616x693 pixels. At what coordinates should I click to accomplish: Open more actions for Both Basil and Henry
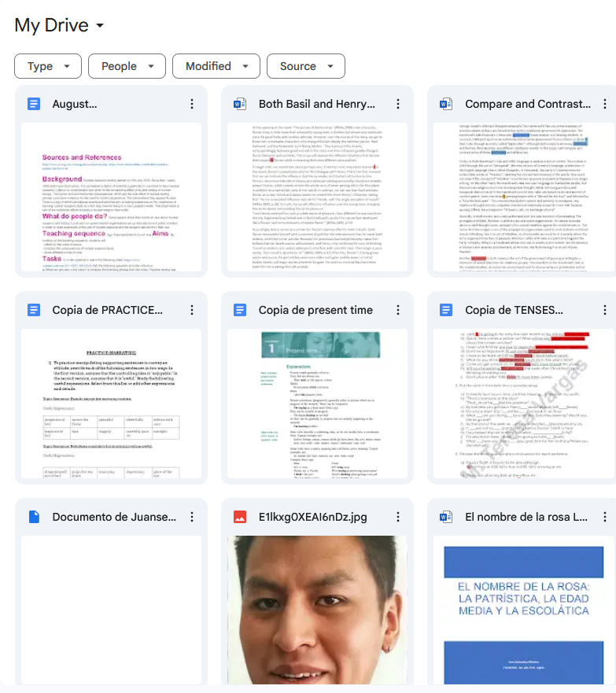point(398,104)
